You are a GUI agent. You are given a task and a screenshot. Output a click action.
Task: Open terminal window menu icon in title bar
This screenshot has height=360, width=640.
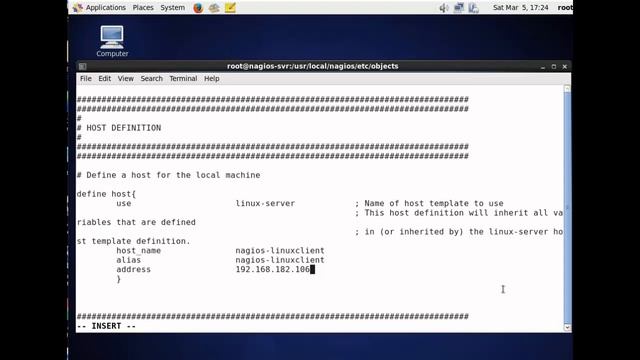click(82, 66)
